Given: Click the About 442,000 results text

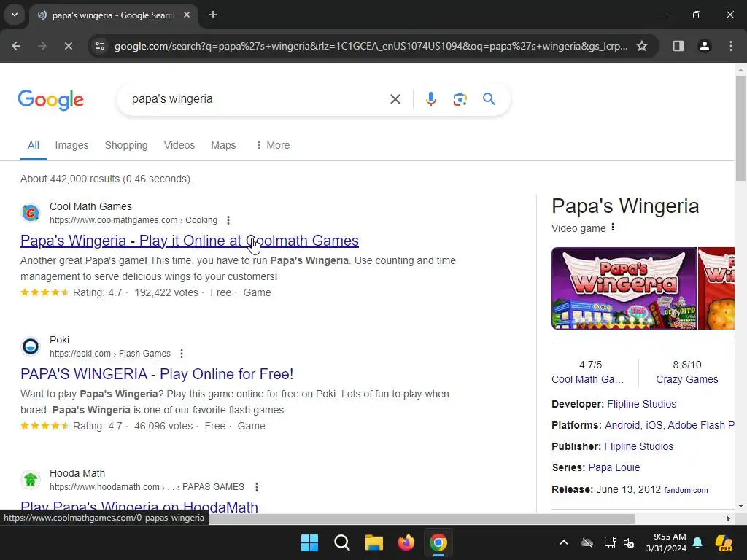Looking at the screenshot, I should 105,179.
